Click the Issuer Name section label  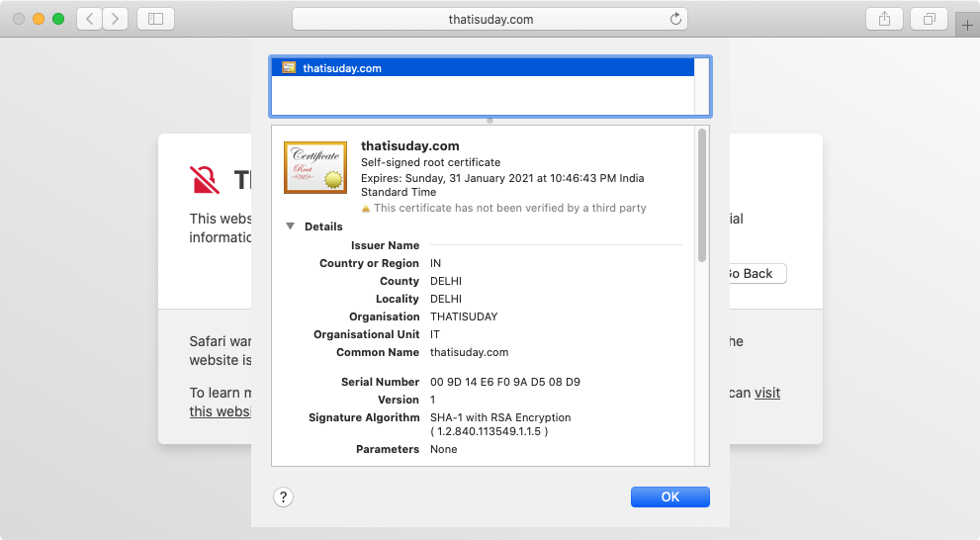pos(385,245)
